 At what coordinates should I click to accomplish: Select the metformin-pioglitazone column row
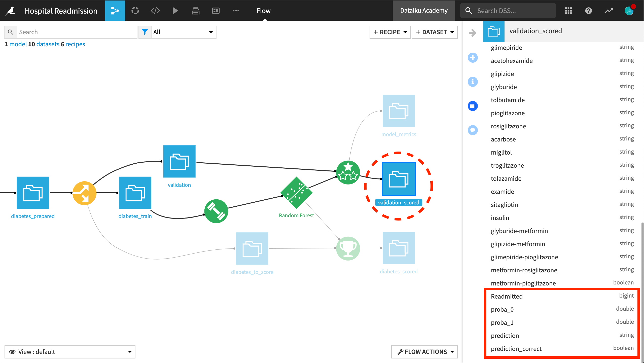(x=562, y=283)
